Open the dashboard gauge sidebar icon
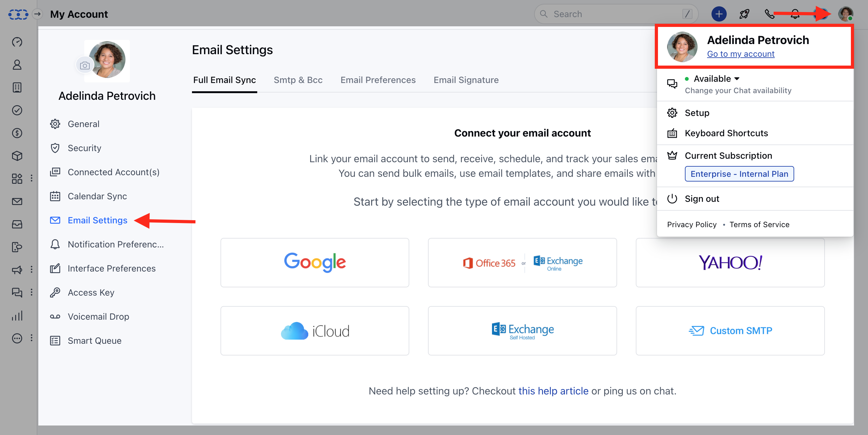 click(x=17, y=42)
